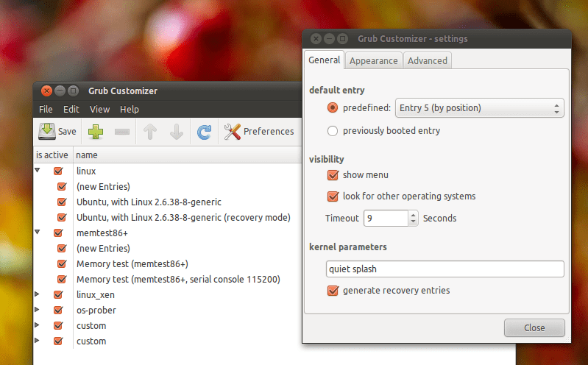Open Preferences tools icon
The image size is (588, 365).
(x=232, y=132)
